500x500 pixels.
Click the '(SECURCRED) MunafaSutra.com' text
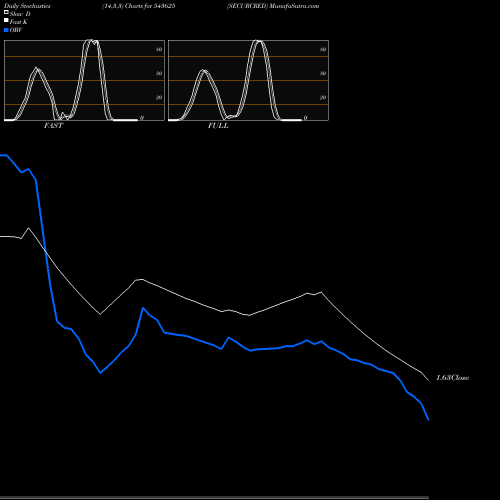click(273, 6)
